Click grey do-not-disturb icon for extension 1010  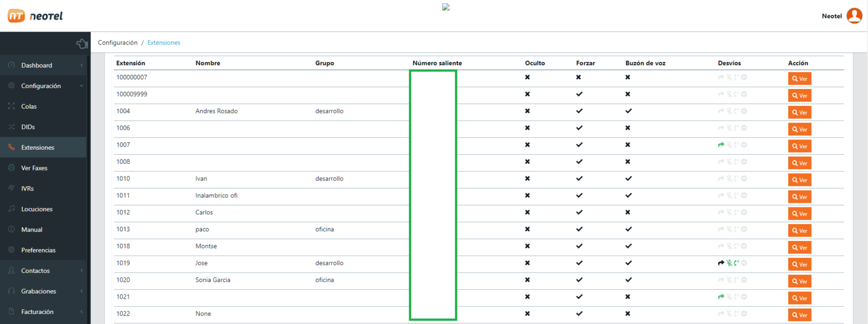[x=744, y=179]
